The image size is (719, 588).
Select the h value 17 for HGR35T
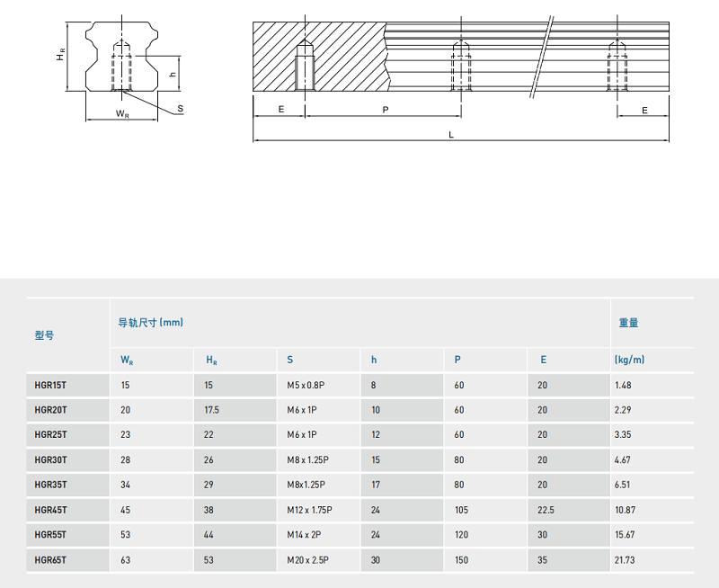[x=376, y=485]
